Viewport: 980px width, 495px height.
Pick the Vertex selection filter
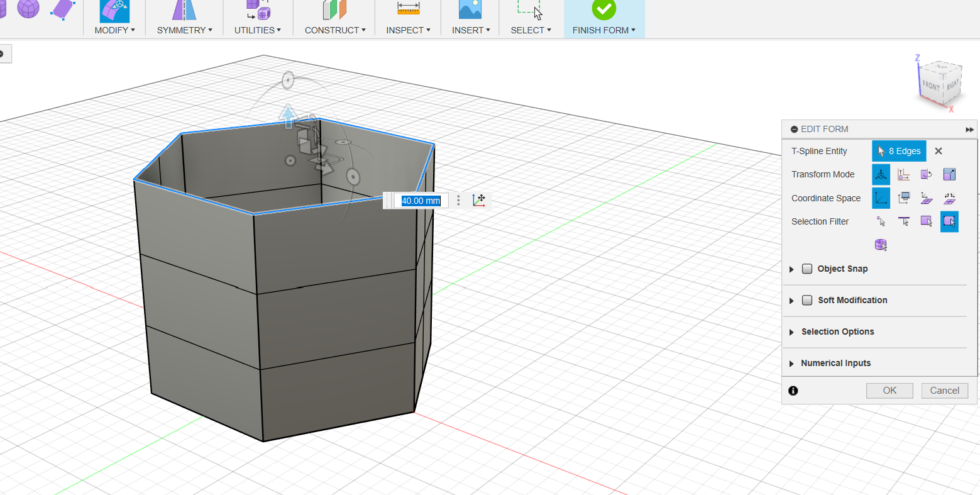coord(881,221)
